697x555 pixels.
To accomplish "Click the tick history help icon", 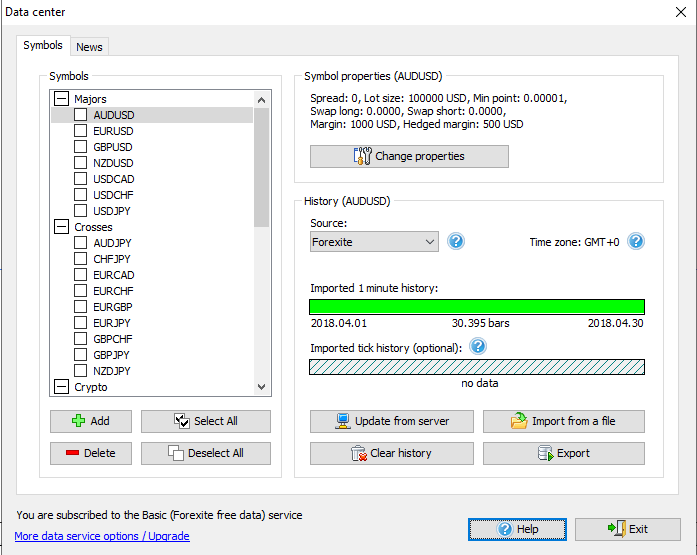I will [x=478, y=347].
